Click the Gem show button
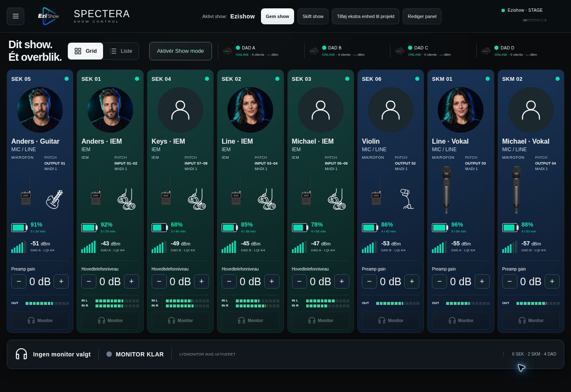571x392 pixels. click(277, 16)
